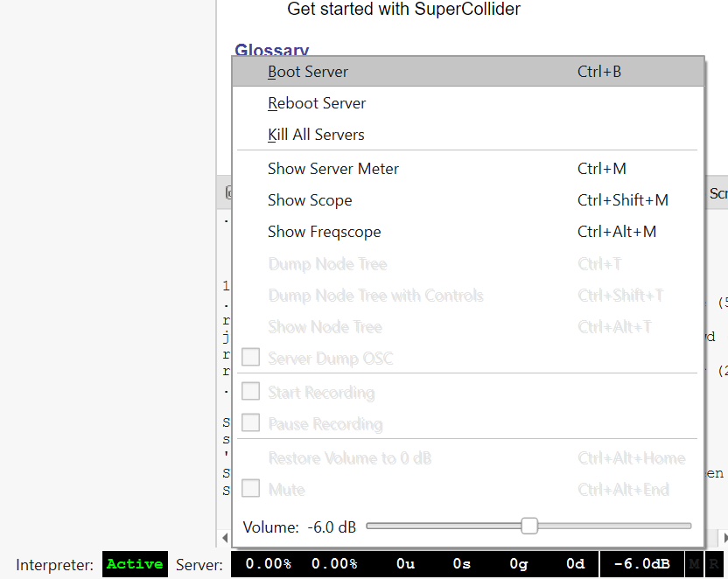Image resolution: width=728 pixels, height=579 pixels.
Task: Select Restore Volume to 0 dB
Action: (350, 457)
